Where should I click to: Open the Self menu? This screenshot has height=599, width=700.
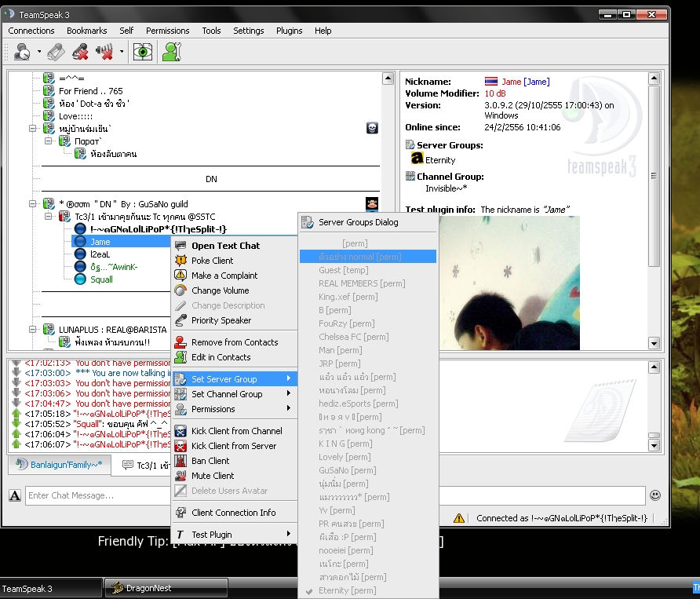click(x=126, y=31)
